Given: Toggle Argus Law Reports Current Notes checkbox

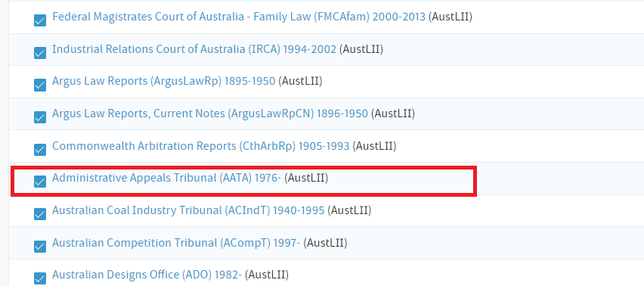Looking at the screenshot, I should click(40, 117).
